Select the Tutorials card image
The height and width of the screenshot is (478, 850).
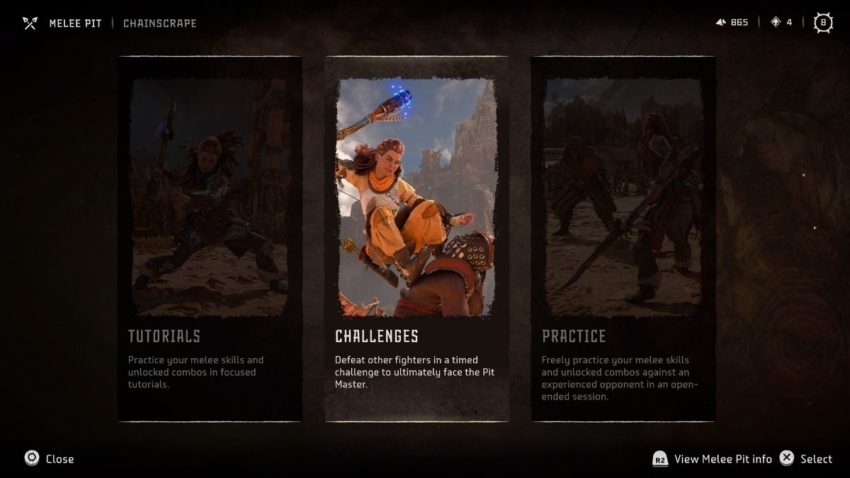210,197
